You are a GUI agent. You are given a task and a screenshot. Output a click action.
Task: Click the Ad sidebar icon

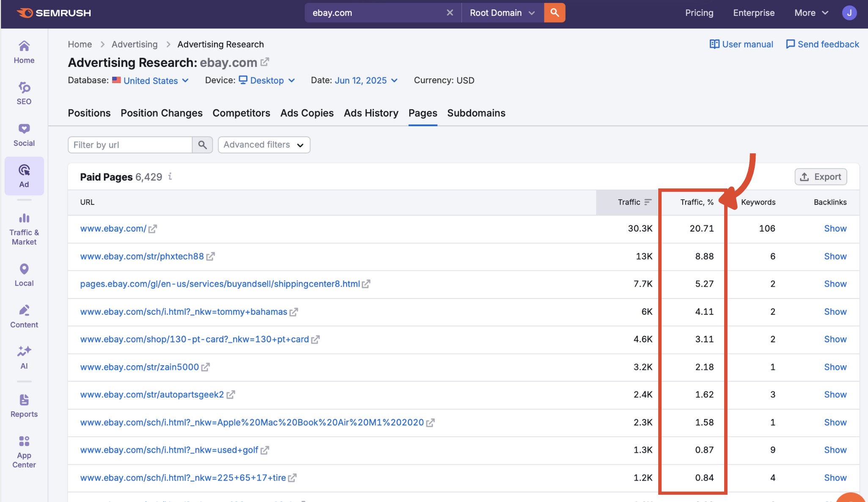[24, 174]
